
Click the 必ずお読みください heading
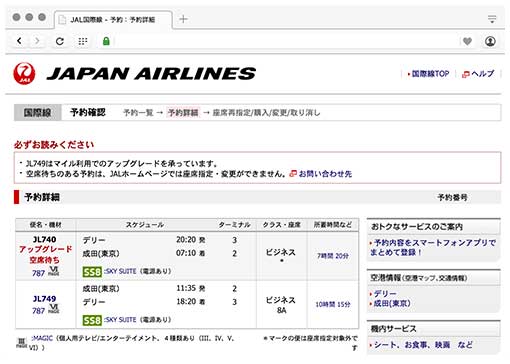coord(54,145)
